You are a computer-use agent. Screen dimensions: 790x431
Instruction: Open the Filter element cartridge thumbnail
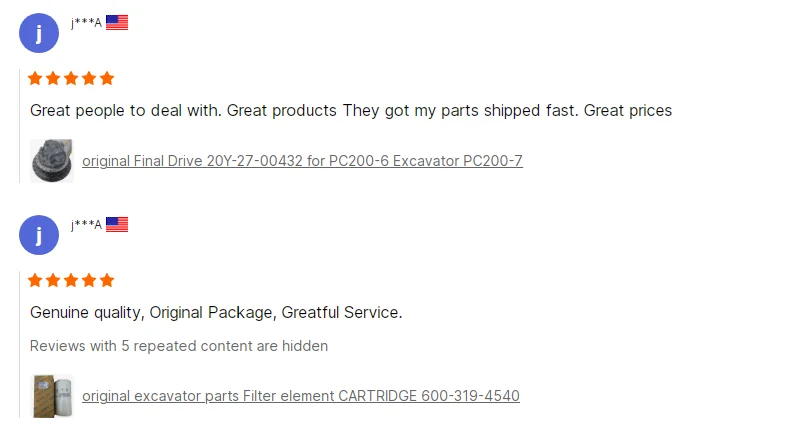tap(52, 396)
